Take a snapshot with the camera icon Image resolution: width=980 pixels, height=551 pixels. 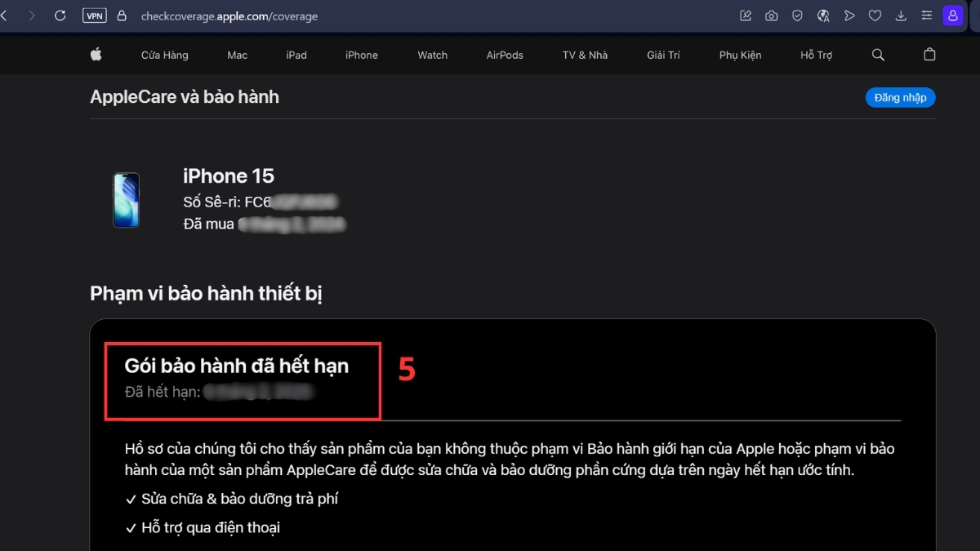click(x=772, y=16)
